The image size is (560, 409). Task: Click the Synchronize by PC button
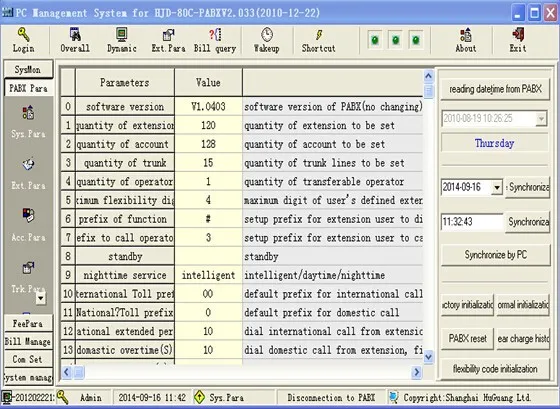click(x=496, y=255)
